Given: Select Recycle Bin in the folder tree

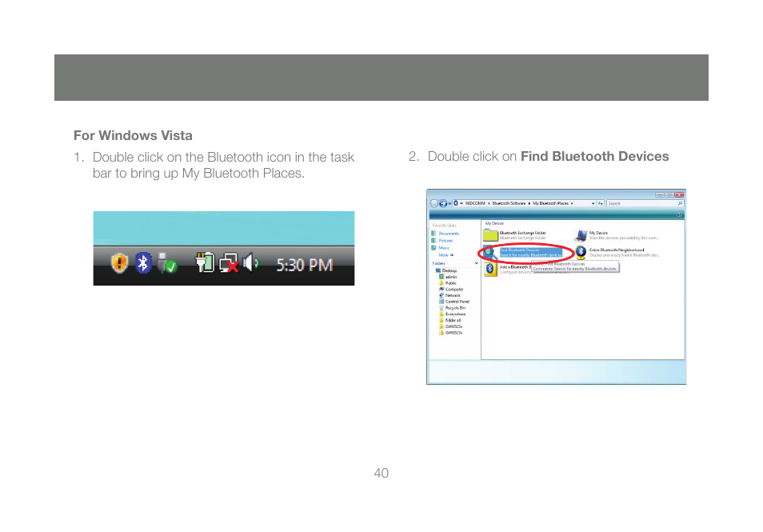Looking at the screenshot, I should pos(452,308).
